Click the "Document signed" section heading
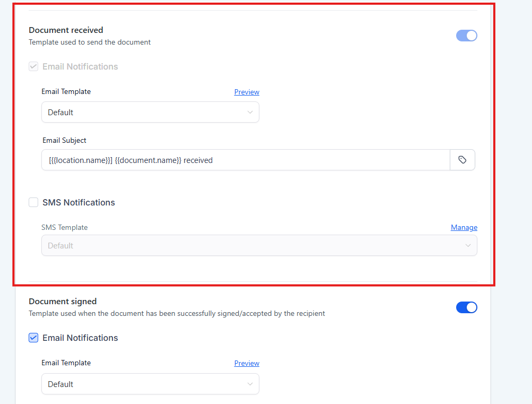Viewport: 532px width, 404px height. pos(63,302)
